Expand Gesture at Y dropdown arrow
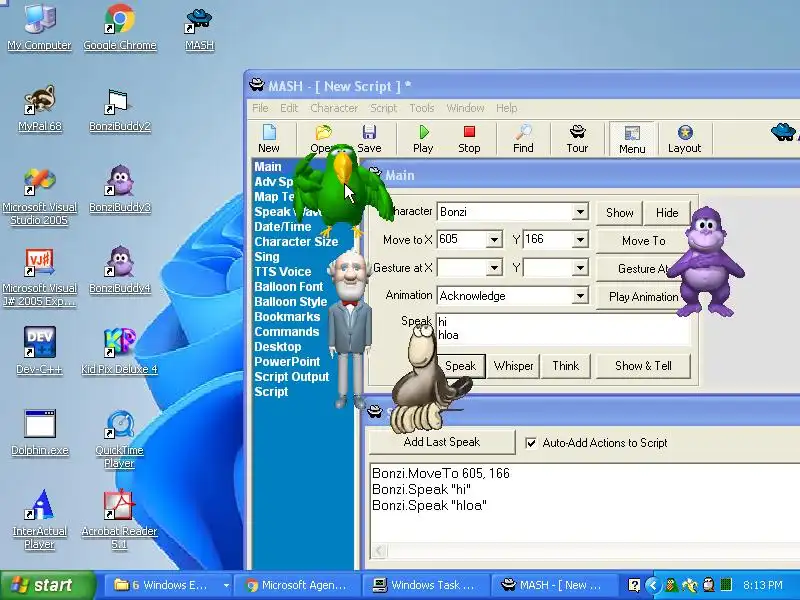The width and height of the screenshot is (800, 600). (580, 268)
